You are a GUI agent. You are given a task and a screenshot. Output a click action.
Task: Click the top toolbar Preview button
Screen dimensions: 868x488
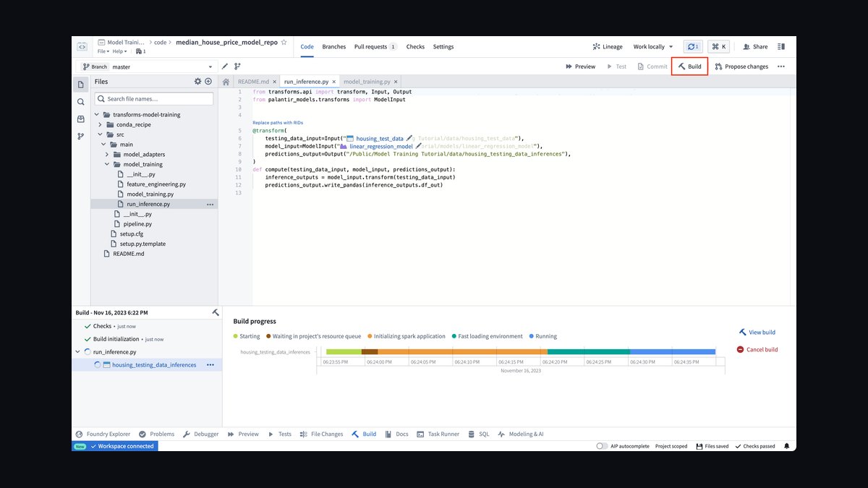click(580, 67)
